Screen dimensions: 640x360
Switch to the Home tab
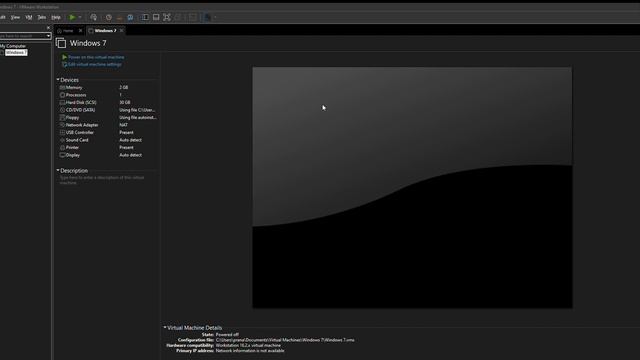pyautogui.click(x=68, y=31)
